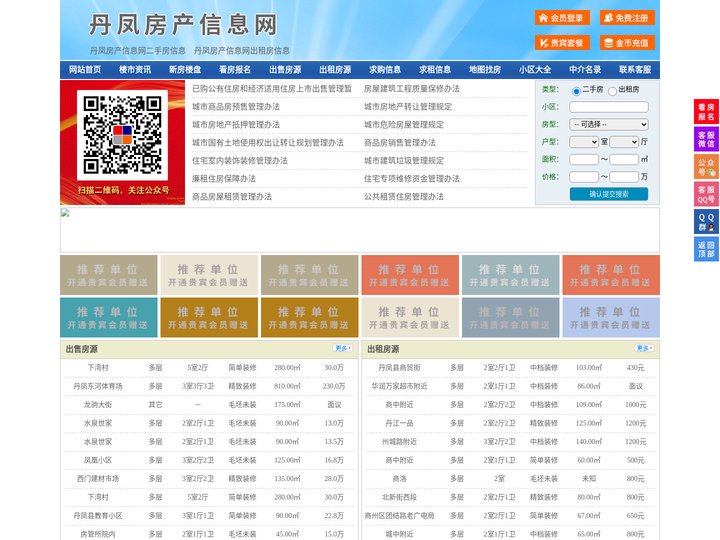Open 西门建材市场 sale listing
The height and width of the screenshot is (540, 720).
pyautogui.click(x=98, y=478)
